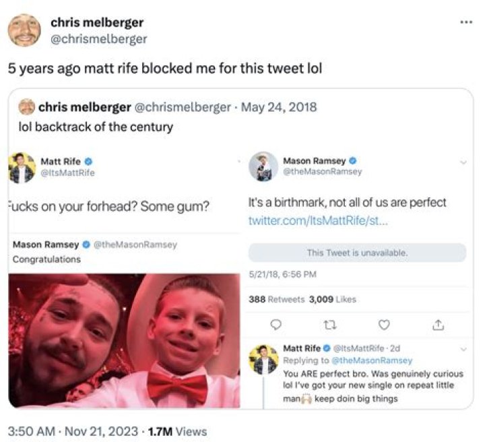
Task: Click the retweet arrows icon
Action: 329,325
